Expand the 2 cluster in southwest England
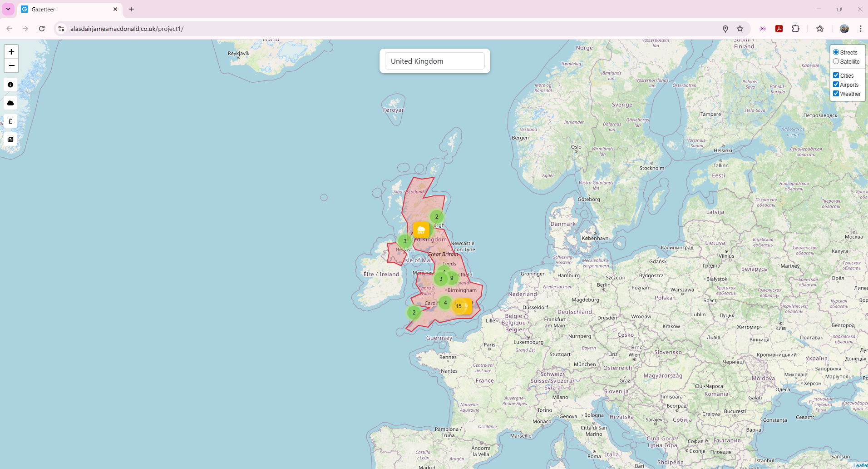Image resolution: width=868 pixels, height=469 pixels. [414, 313]
